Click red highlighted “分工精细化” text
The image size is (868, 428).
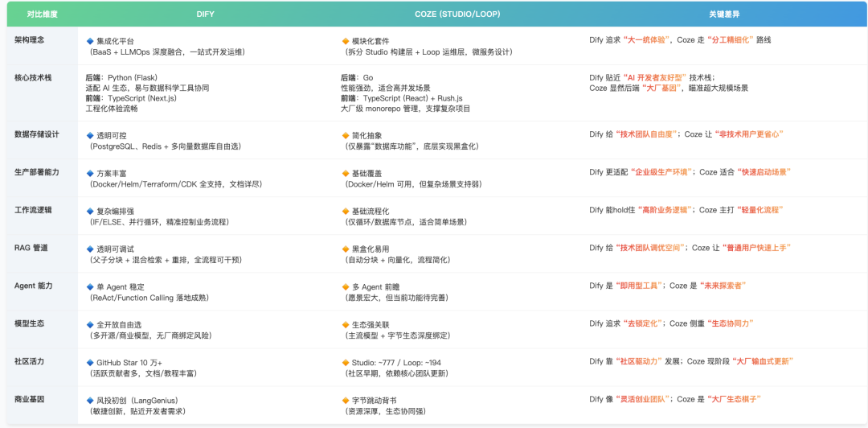tap(730, 40)
